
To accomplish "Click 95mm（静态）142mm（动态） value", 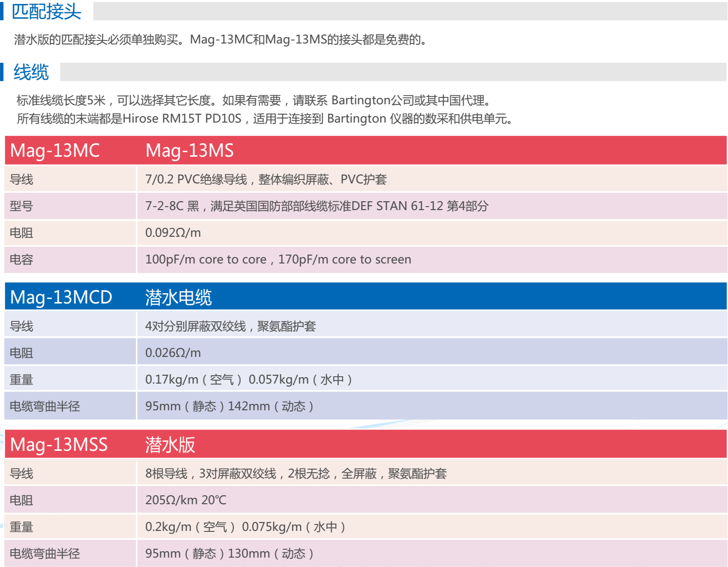I will coord(230,406).
